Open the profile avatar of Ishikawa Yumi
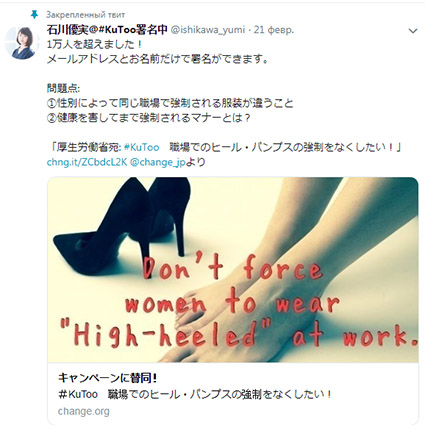 click(22, 43)
